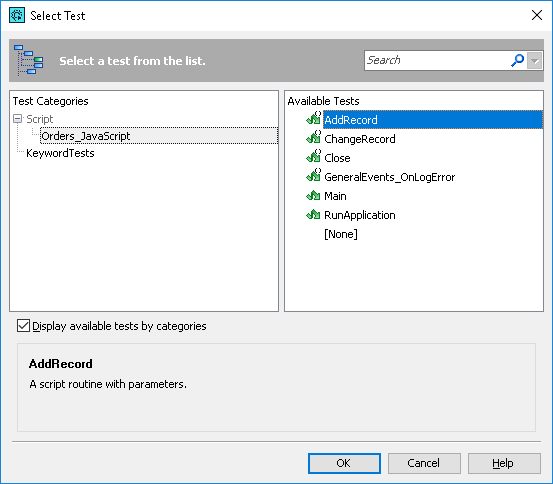The image size is (553, 484).
Task: Click the Main routine icon
Action: (x=313, y=195)
